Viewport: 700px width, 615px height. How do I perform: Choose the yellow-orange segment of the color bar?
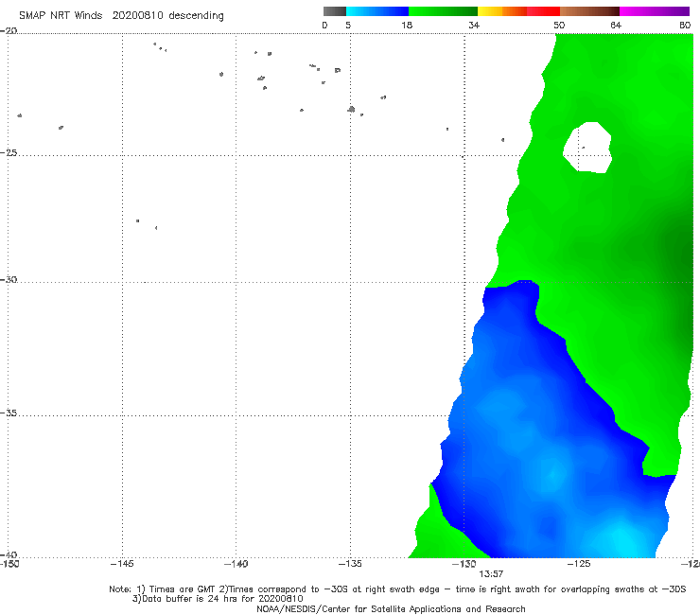coord(502,11)
